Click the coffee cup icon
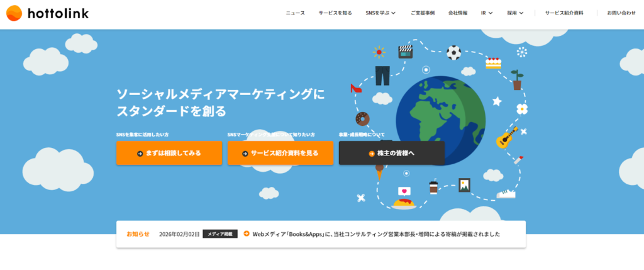This screenshot has height=270, width=644. 433,187
